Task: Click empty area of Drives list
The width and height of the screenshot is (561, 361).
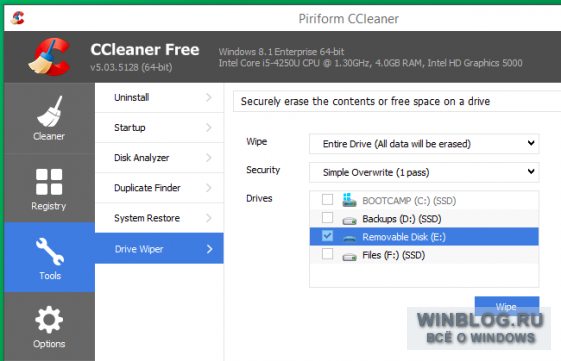Action: (424, 275)
